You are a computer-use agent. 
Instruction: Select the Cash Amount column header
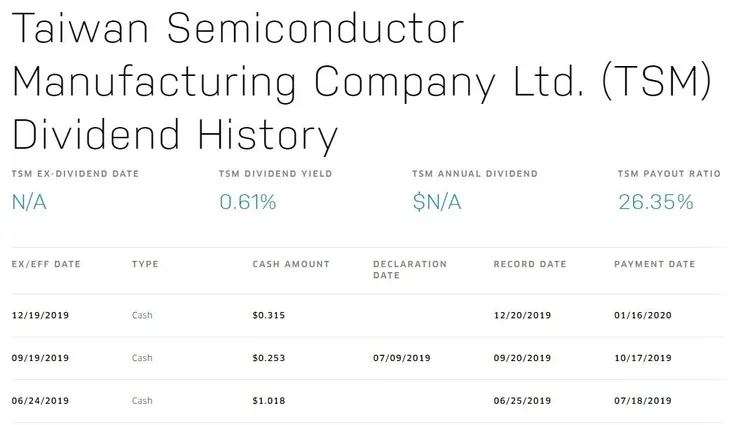coord(291,265)
